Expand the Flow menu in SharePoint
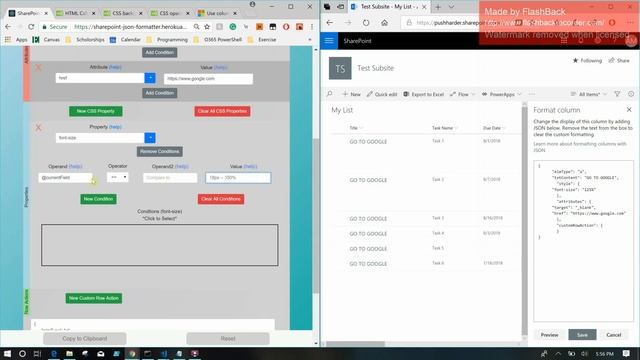Image resolution: width=640 pixels, height=360 pixels. [x=463, y=94]
